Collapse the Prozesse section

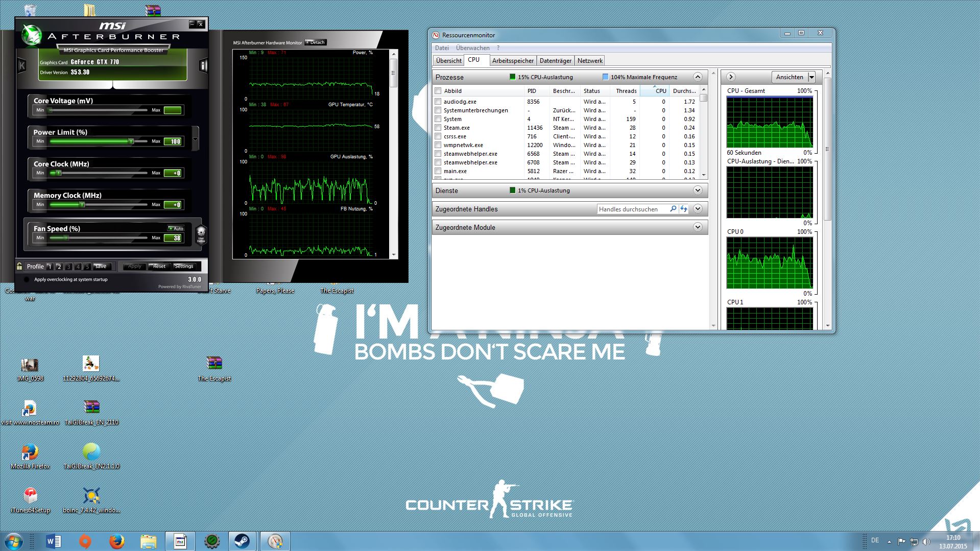(698, 77)
